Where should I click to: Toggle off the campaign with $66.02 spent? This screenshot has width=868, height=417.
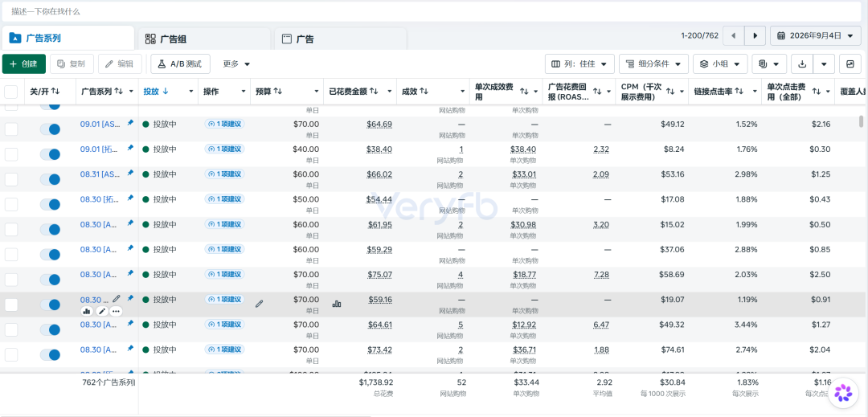point(50,179)
